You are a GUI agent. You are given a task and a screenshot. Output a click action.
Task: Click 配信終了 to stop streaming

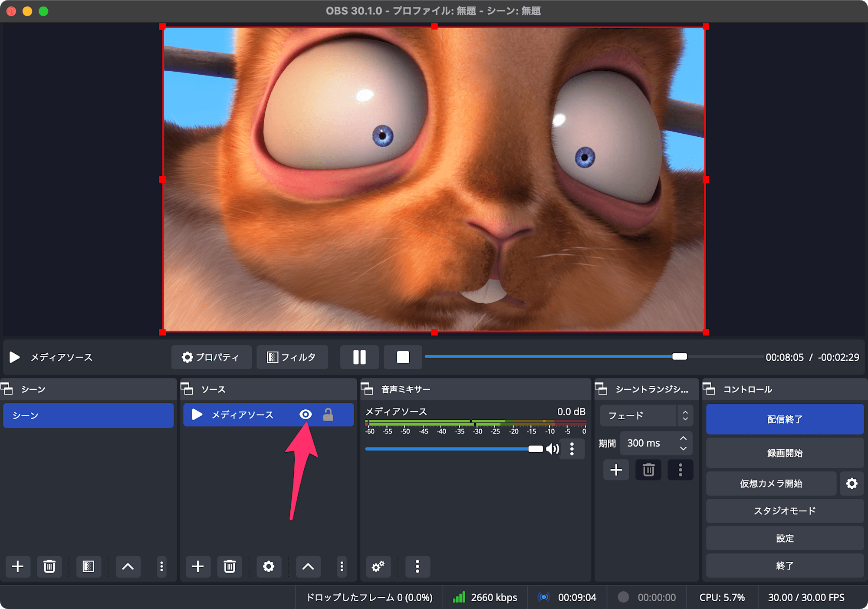(x=785, y=419)
